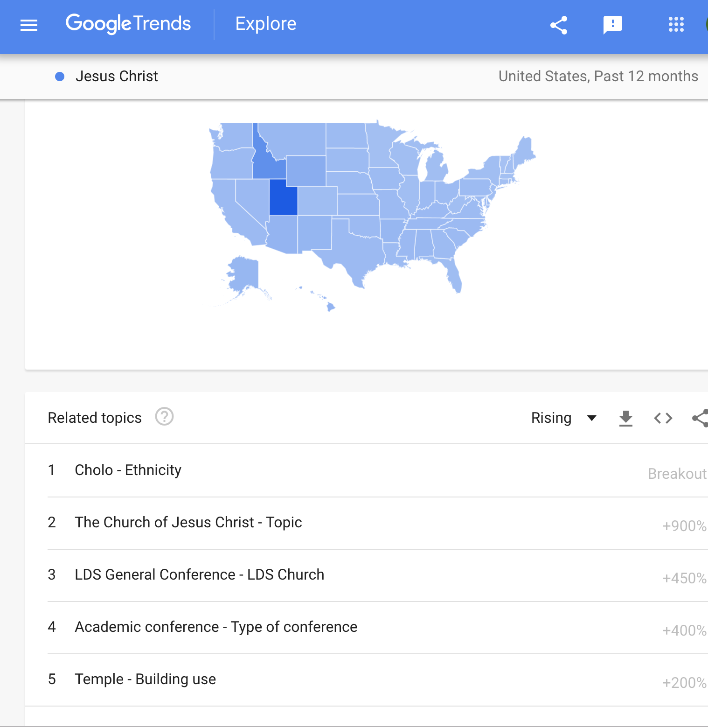Open Temple - Building use topic
The height and width of the screenshot is (728, 708).
click(x=145, y=679)
